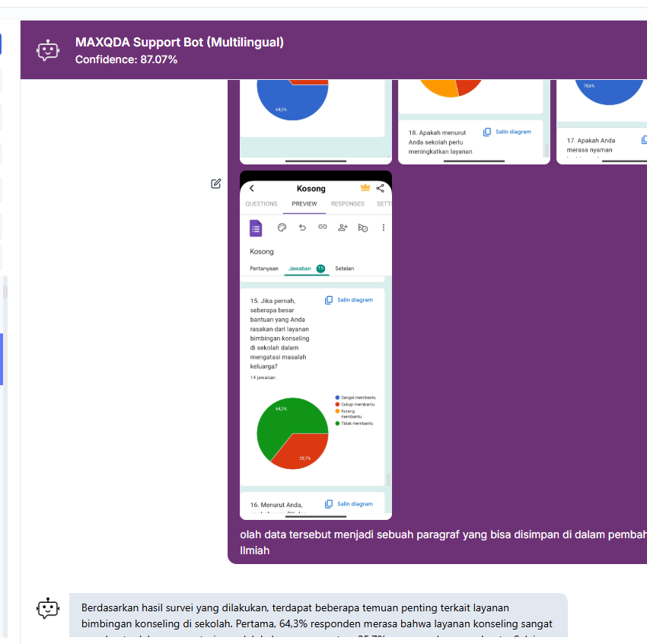Click the '16. Menurut Anda,' question text

point(276,505)
